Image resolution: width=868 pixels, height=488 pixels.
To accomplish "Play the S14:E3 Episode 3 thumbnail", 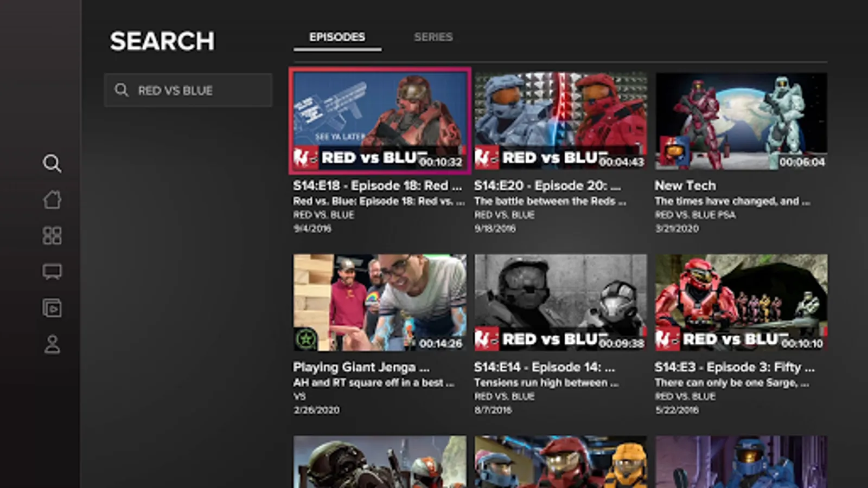I will click(742, 303).
